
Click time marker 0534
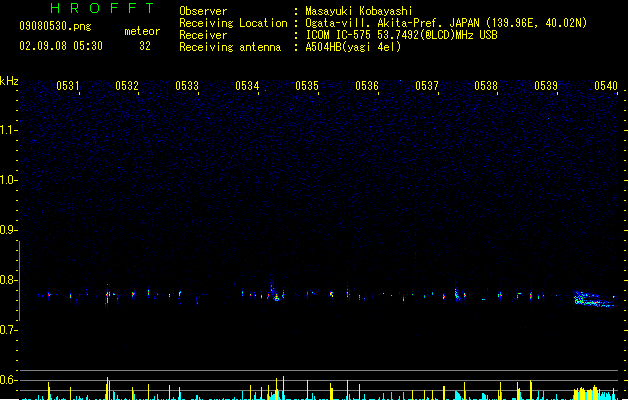(x=247, y=86)
